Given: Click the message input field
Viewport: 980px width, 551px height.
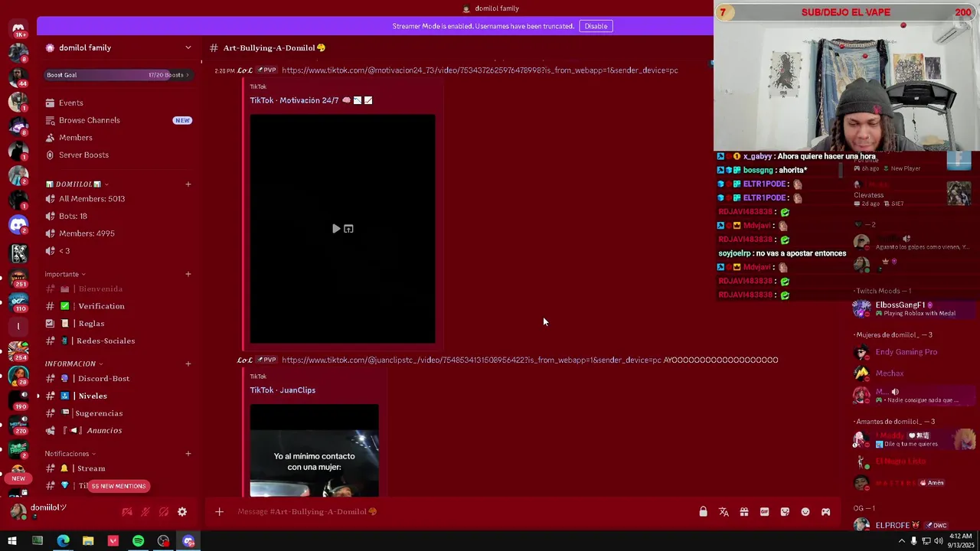Looking at the screenshot, I should (x=459, y=512).
